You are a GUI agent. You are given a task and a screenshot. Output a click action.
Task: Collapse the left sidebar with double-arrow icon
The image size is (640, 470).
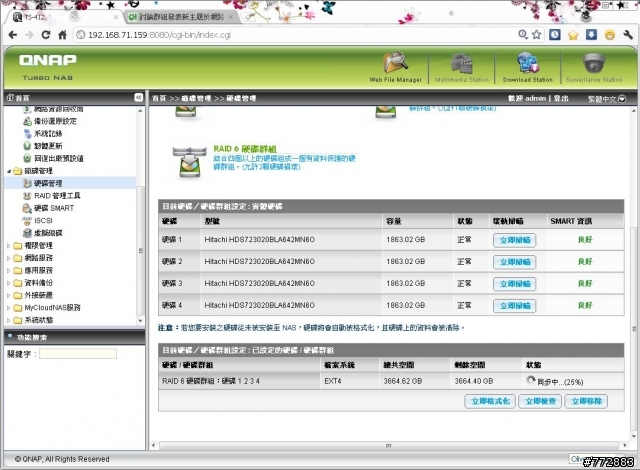tap(138, 98)
